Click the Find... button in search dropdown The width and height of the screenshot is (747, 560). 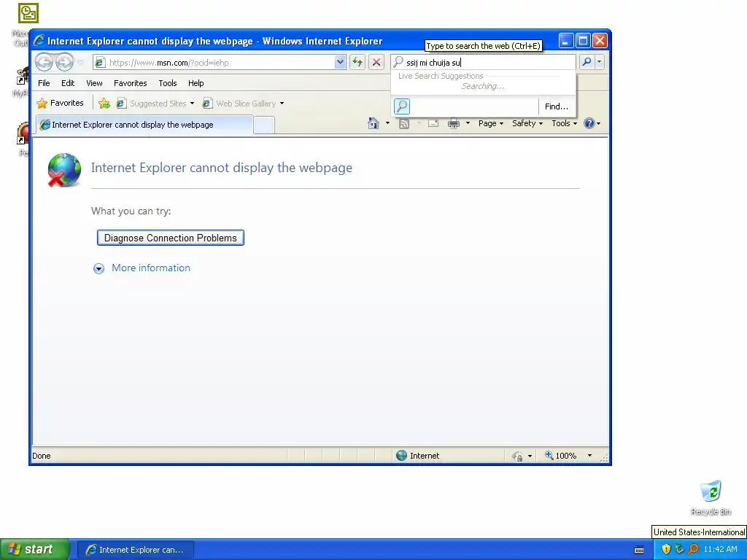tap(557, 106)
